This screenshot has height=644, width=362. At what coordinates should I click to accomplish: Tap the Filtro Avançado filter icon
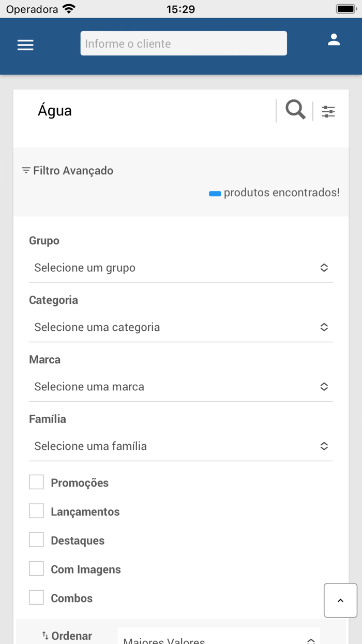[x=26, y=170]
